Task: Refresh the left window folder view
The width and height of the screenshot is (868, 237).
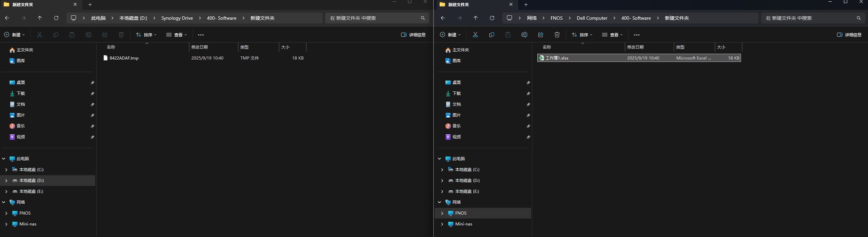Action: pos(56,18)
